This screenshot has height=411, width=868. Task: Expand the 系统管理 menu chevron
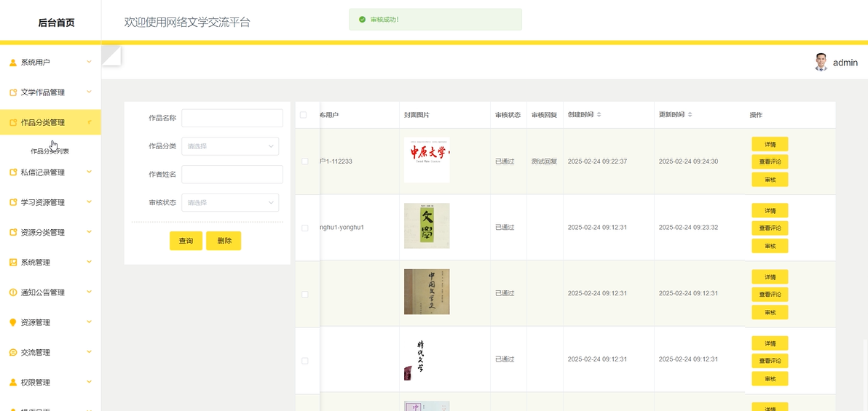coord(89,262)
